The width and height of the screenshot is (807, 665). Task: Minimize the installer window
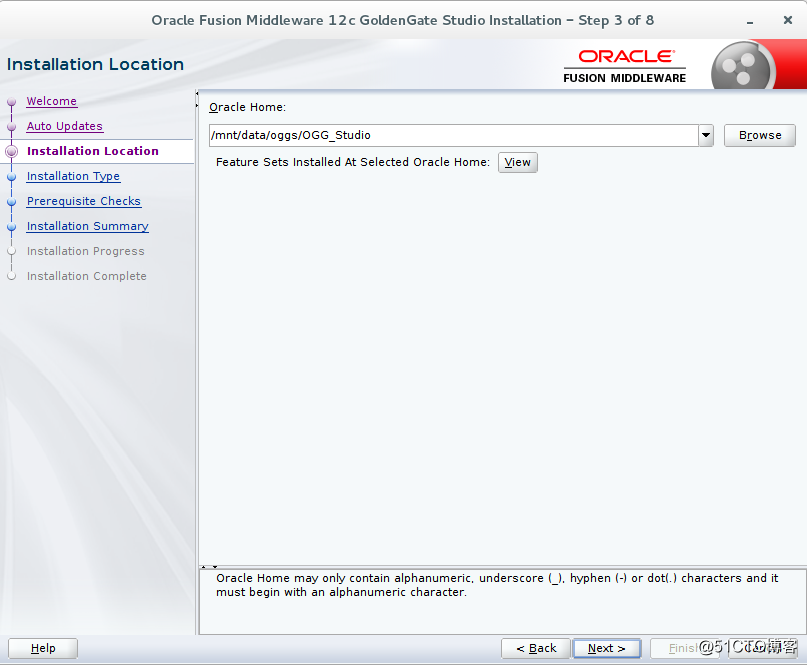pyautogui.click(x=750, y=21)
